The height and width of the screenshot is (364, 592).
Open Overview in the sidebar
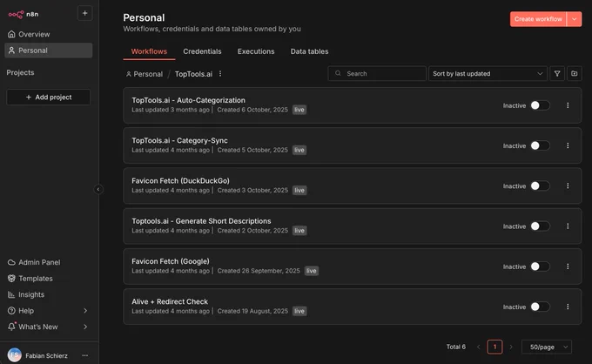49,34
